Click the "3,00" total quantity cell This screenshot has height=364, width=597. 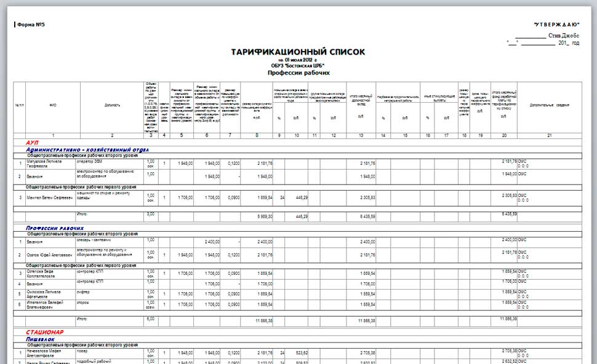pos(151,216)
